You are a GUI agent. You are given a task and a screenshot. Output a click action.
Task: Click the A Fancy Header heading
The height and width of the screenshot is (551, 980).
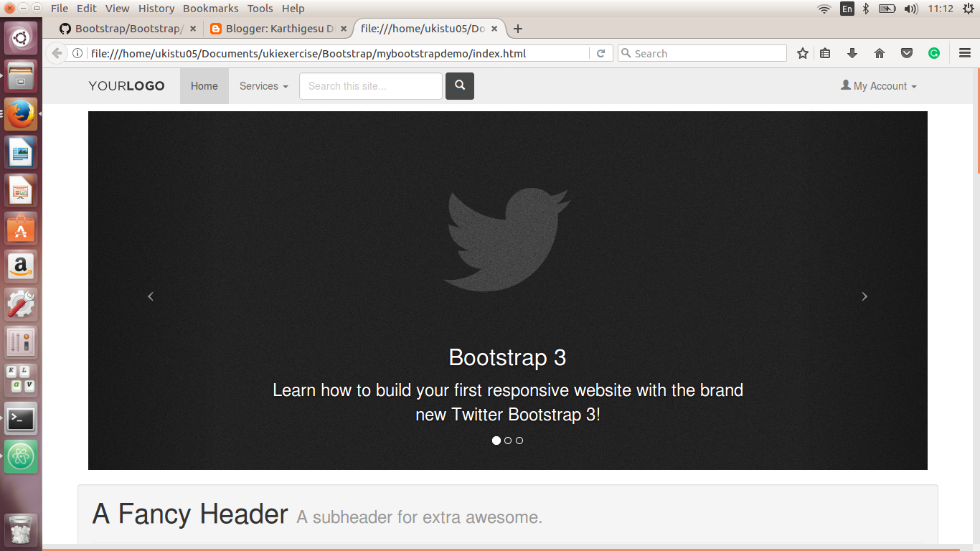tap(190, 514)
